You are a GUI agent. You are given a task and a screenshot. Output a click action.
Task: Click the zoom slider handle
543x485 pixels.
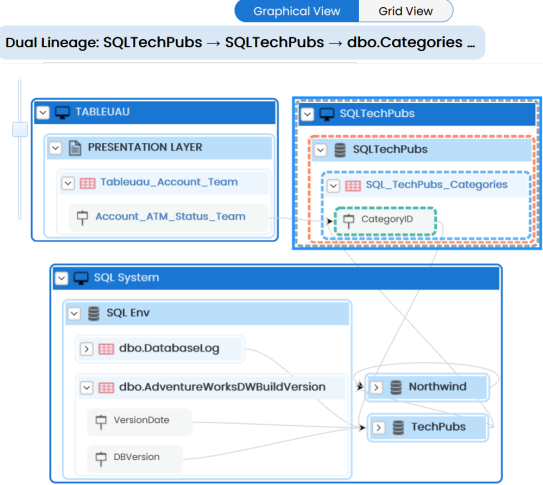(20, 129)
